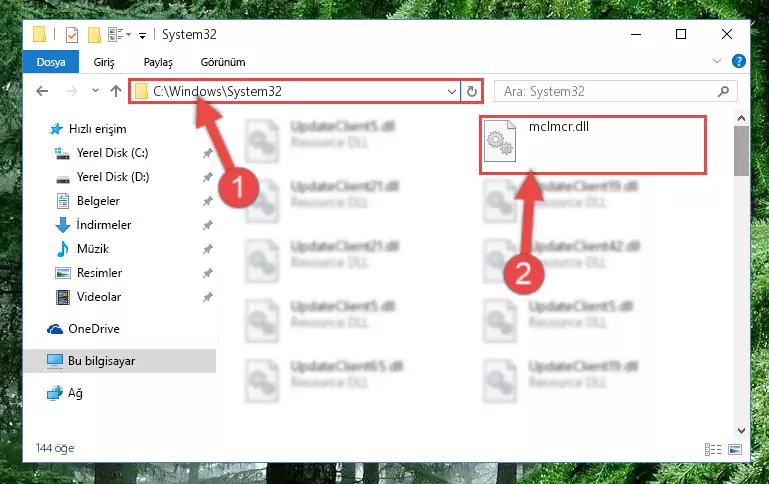Viewport: 769px width, 484px height.
Task: Unpin Videolar using its pin icon
Action: [208, 297]
